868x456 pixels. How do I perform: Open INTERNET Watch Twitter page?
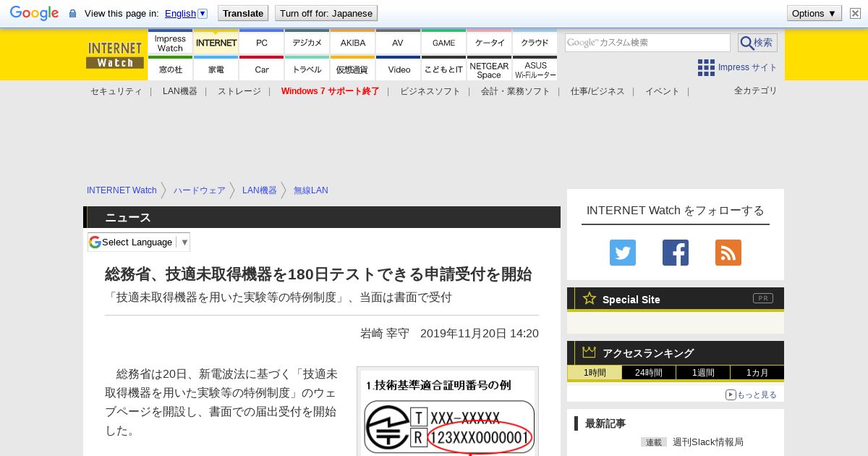(622, 253)
